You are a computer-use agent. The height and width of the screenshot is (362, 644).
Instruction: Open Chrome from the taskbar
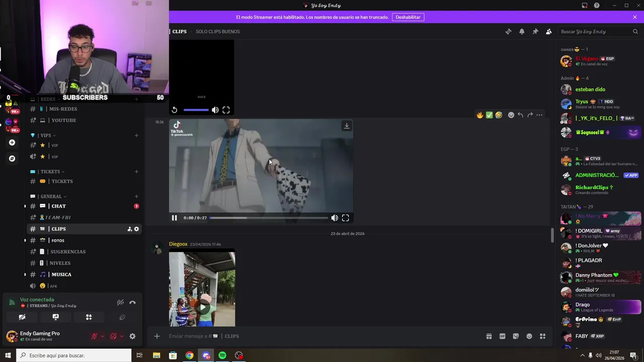[189, 355]
